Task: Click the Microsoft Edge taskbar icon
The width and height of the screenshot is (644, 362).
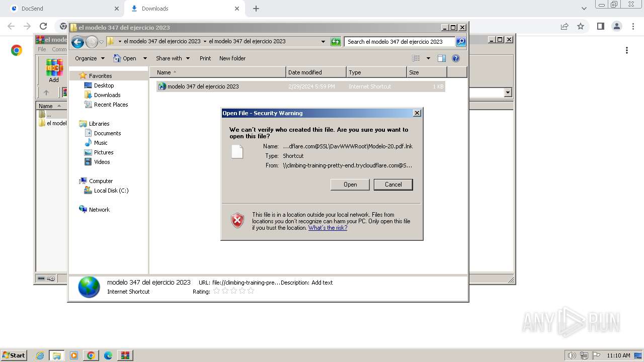Action: 108,355
